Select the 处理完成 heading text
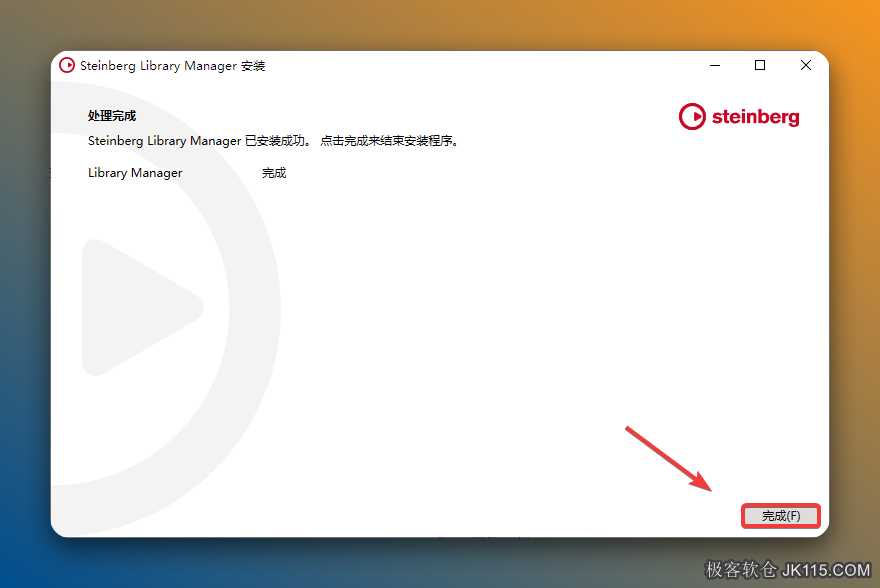 click(112, 116)
